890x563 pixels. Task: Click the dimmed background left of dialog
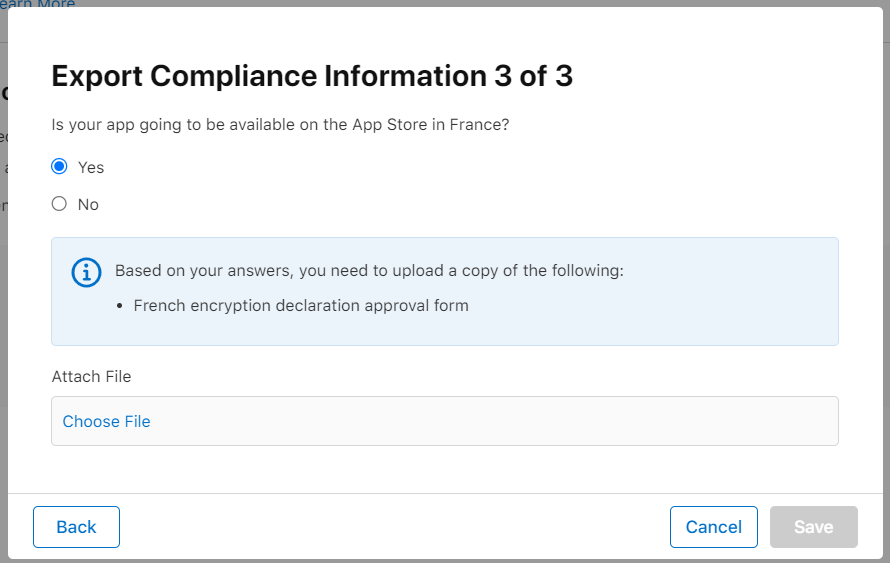(3, 300)
